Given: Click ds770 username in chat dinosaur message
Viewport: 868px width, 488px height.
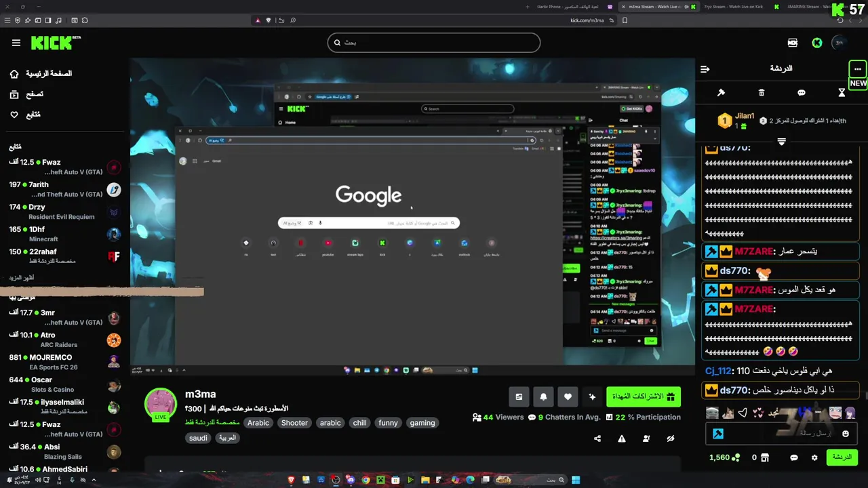Looking at the screenshot, I should 735,390.
